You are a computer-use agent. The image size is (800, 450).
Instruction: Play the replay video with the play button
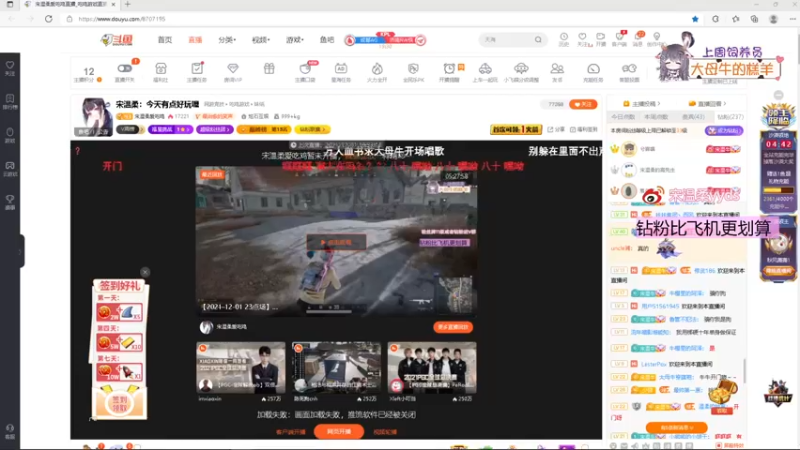tap(336, 242)
